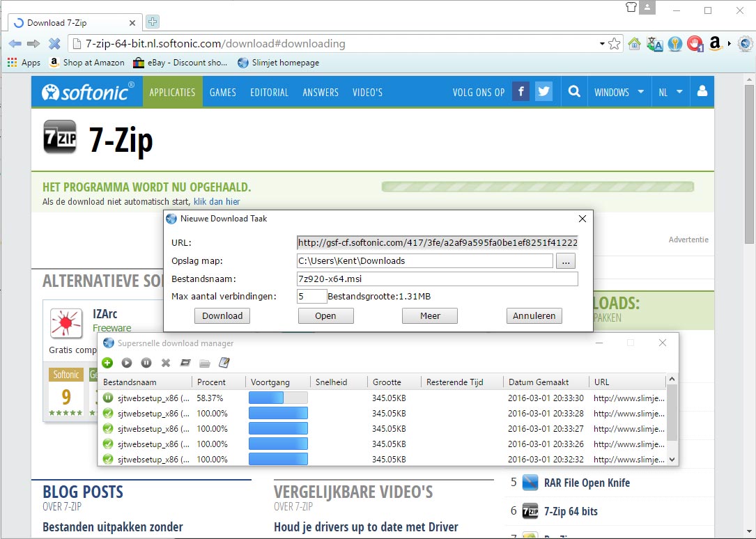Click the delete X icon in download manager toolbar
This screenshot has height=539, width=756.
(166, 363)
